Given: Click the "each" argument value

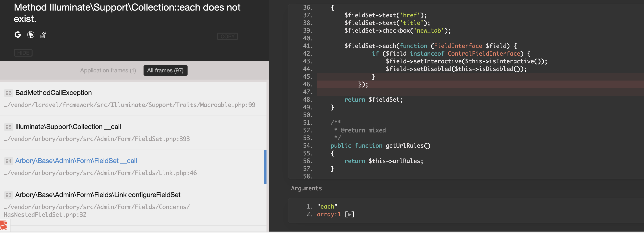Looking at the screenshot, I should point(327,206).
